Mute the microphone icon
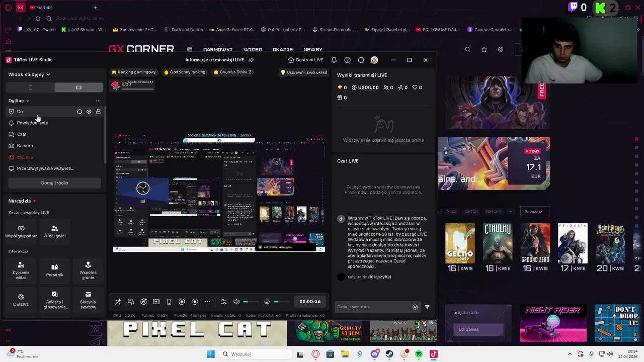 pyautogui.click(x=267, y=302)
